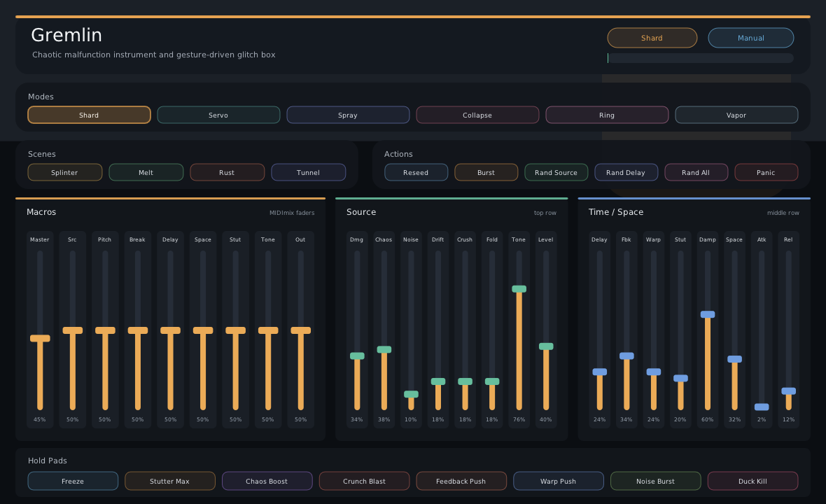826x504 pixels.
Task: Select the Vapor mode
Action: pyautogui.click(x=736, y=115)
